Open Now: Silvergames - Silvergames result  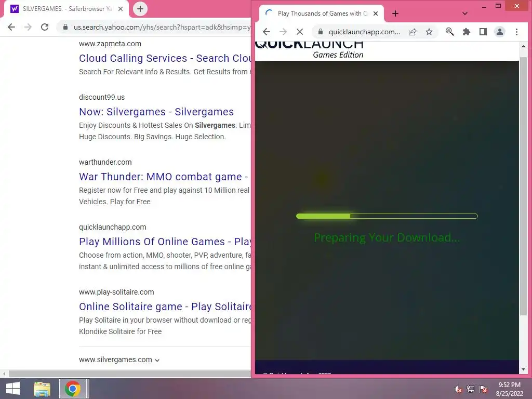(x=156, y=112)
